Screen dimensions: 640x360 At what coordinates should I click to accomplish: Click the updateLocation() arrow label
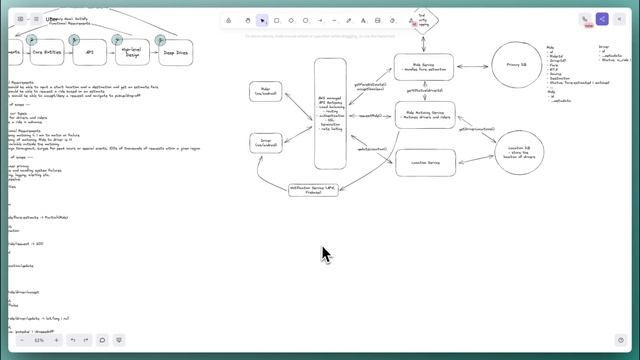click(371, 149)
